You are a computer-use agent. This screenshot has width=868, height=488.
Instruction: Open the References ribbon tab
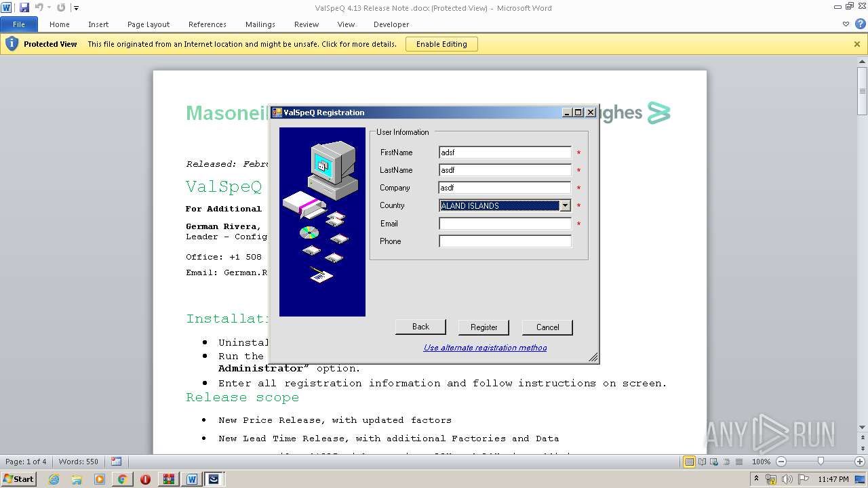[208, 24]
